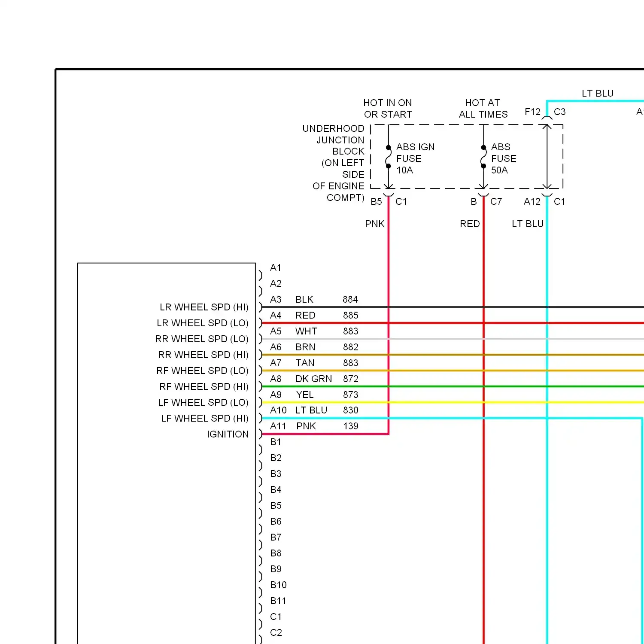Click pin label B10

coord(278,585)
